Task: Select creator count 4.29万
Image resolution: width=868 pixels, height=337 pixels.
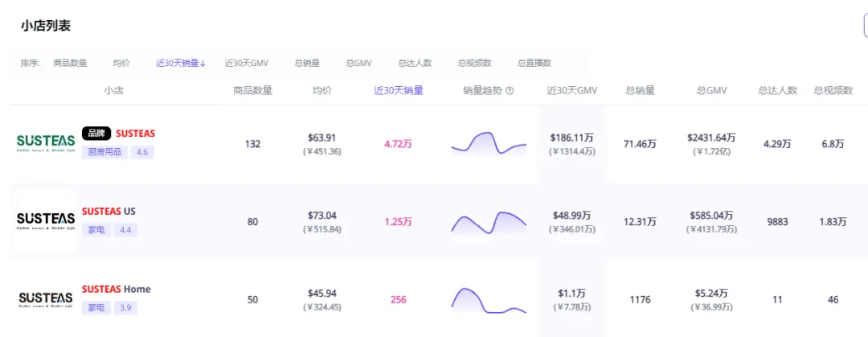Action: point(778,144)
